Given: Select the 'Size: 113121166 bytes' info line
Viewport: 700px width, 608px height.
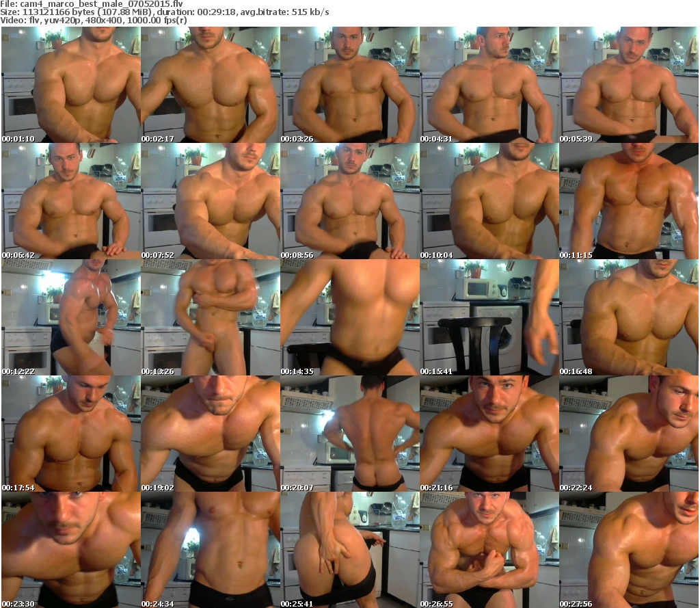Looking at the screenshot, I should [165, 12].
